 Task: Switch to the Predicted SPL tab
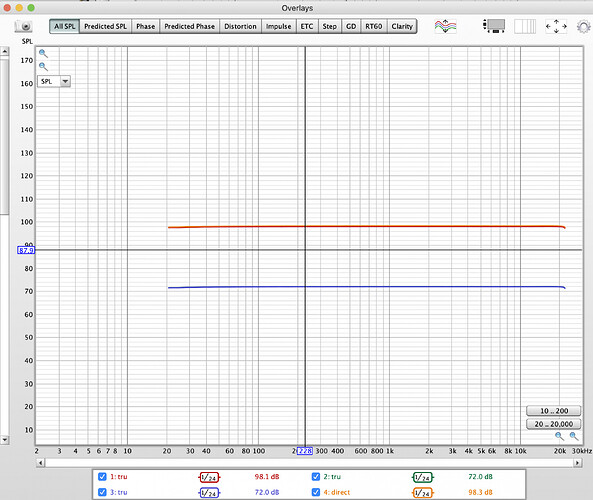105,26
